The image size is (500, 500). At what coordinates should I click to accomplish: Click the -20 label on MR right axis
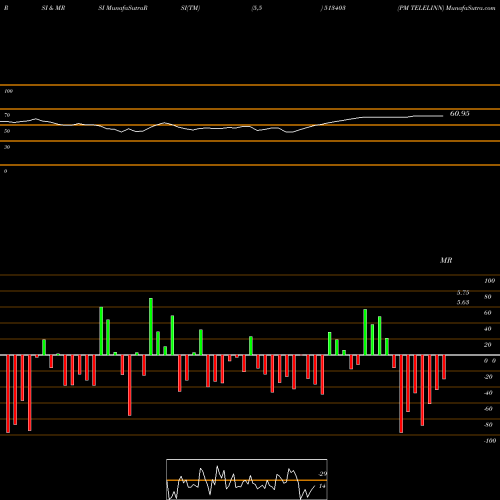[x=488, y=377]
